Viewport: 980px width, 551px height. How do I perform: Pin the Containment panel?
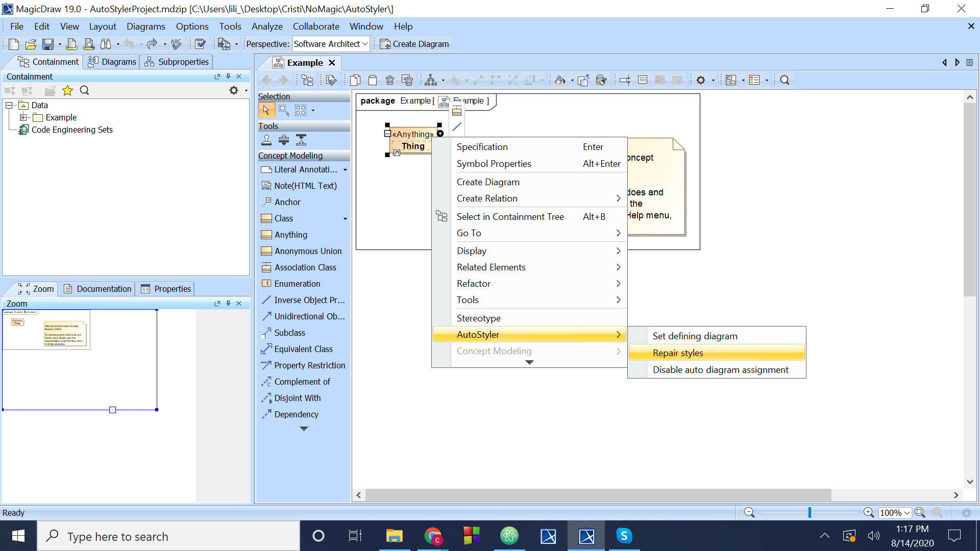(228, 77)
